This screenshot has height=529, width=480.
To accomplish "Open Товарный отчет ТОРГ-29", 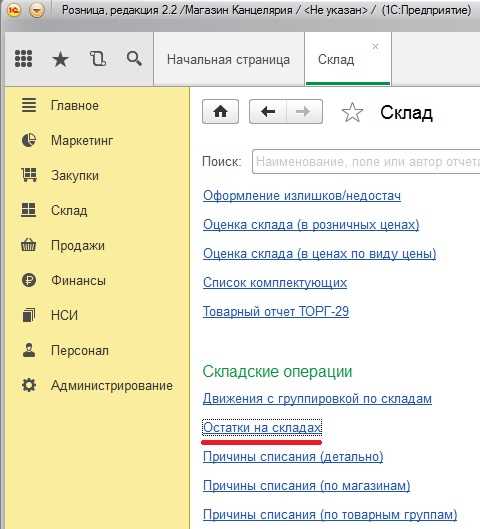I will [x=276, y=311].
